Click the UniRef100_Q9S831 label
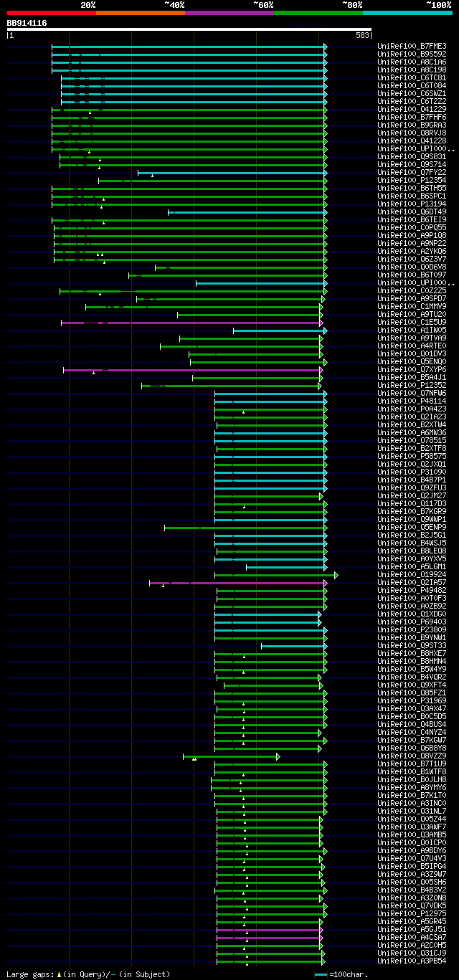 pyautogui.click(x=412, y=157)
